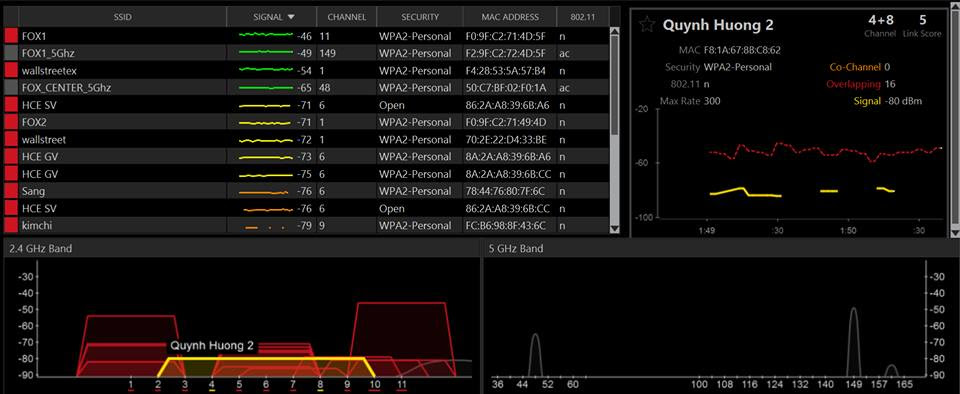The image size is (960, 394).
Task: Toggle the gray color box for FOX_CENTER_5Ghz
Action: pos(11,87)
